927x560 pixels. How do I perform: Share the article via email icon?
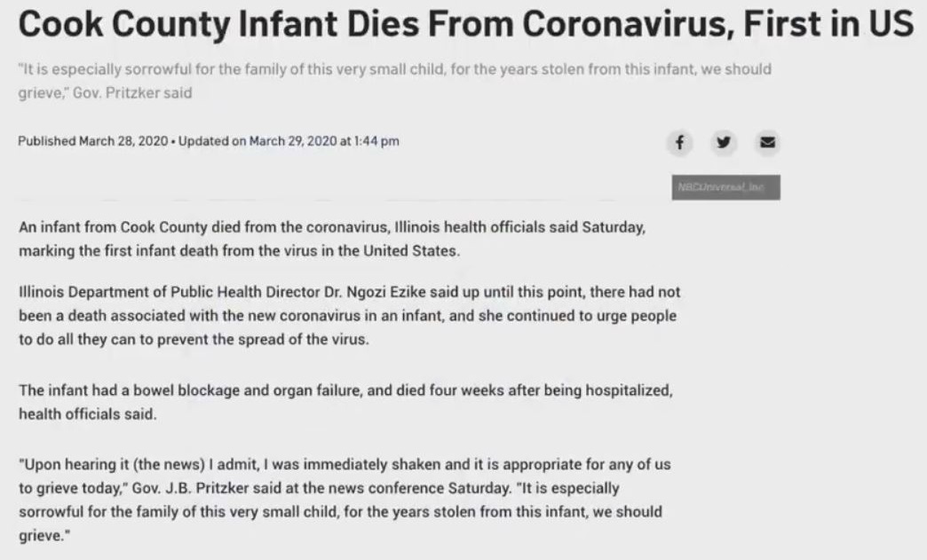765,142
